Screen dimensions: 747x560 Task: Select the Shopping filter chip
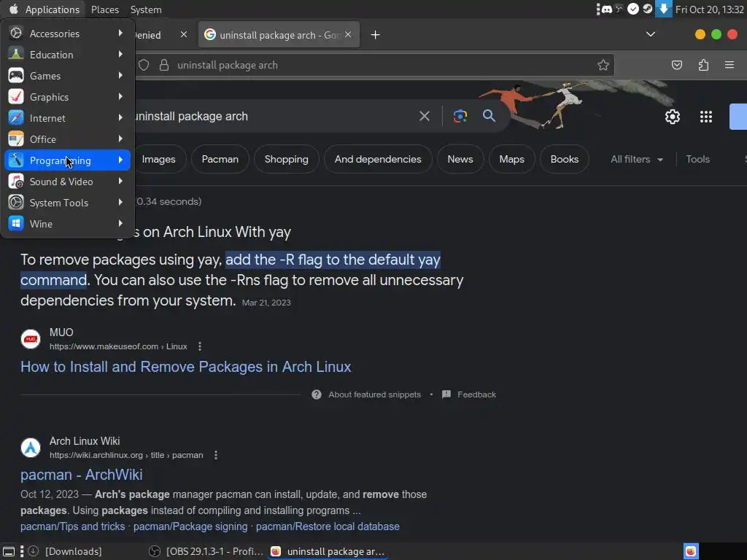286,159
